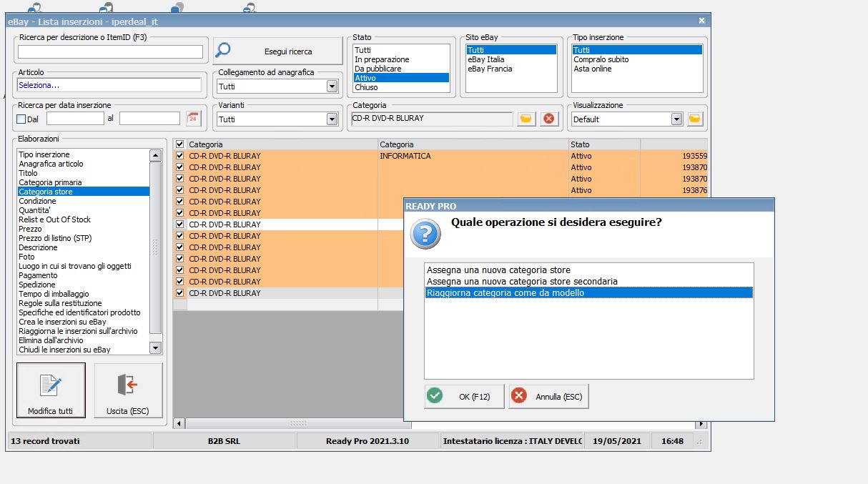The height and width of the screenshot is (484, 868).
Task: Select 'Anagrafica articolo' in Elaborazioni
Action: 84,164
